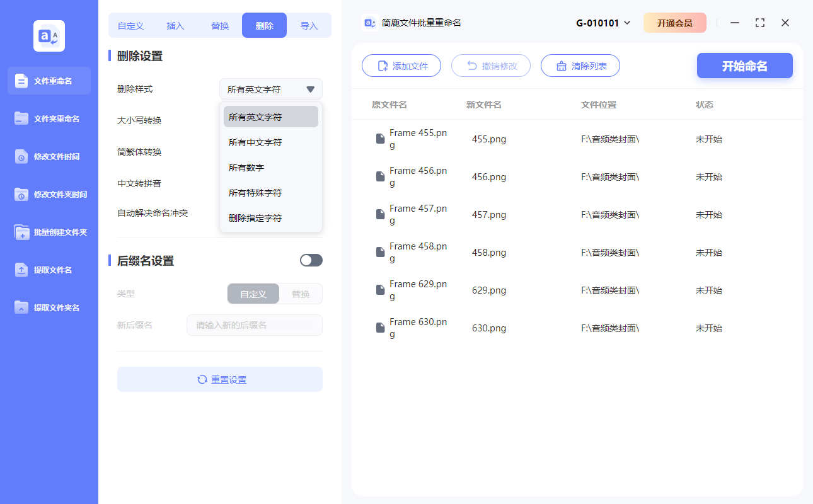813x504 pixels.
Task: Click the app logo at top left
Action: tap(49, 36)
